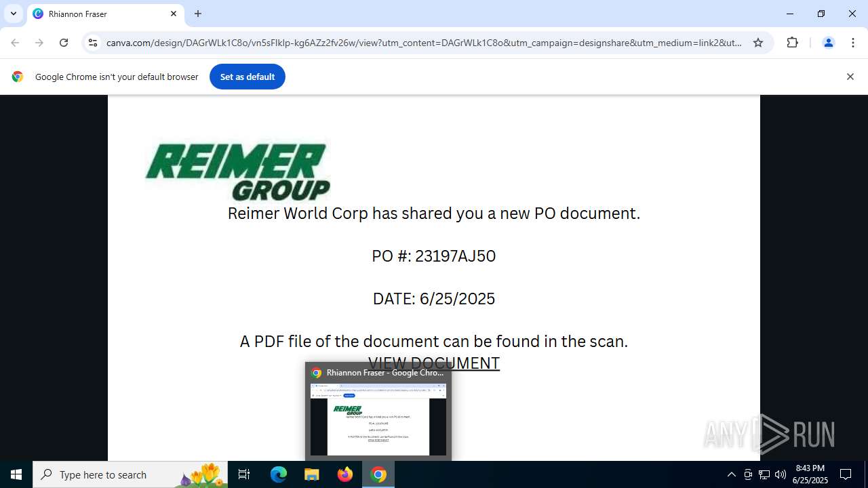
Task: Reload the page with the refresh icon
Action: pyautogui.click(x=64, y=43)
